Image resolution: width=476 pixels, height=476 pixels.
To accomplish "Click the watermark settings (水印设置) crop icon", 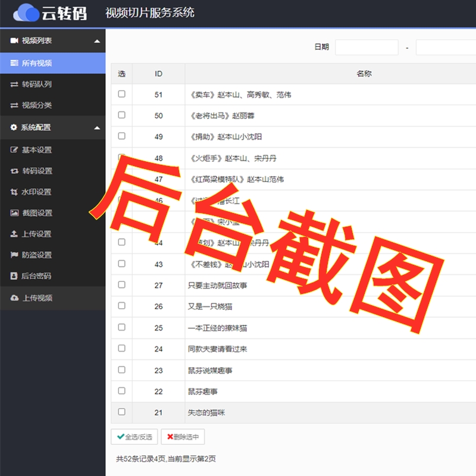I will click(14, 192).
